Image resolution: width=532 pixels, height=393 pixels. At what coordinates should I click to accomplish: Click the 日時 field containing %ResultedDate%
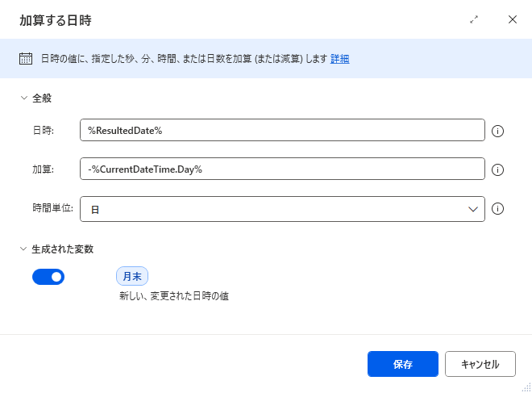282,130
